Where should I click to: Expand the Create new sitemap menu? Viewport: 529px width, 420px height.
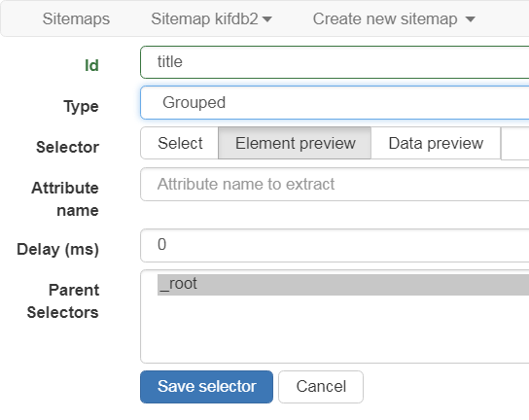click(394, 18)
